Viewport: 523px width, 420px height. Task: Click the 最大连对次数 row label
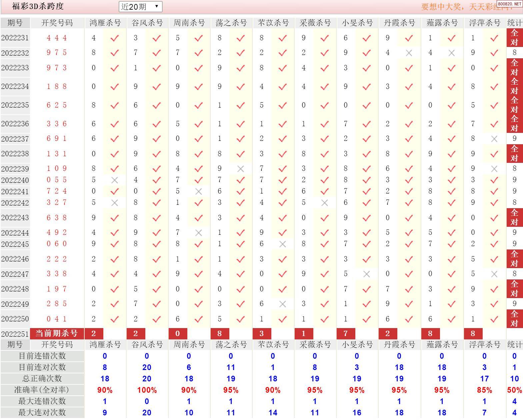tap(42, 413)
